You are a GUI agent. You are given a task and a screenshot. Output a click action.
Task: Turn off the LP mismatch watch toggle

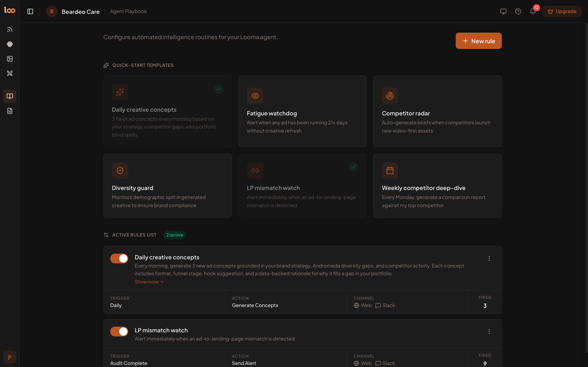[x=119, y=331]
